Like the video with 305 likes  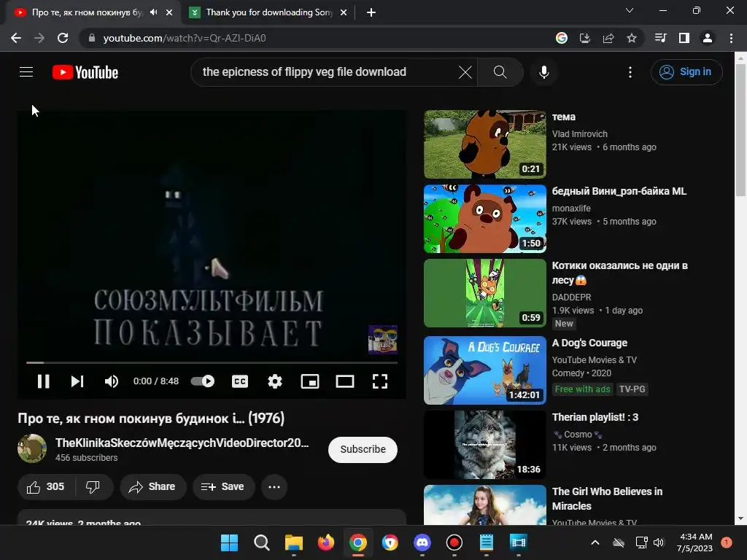tap(46, 486)
